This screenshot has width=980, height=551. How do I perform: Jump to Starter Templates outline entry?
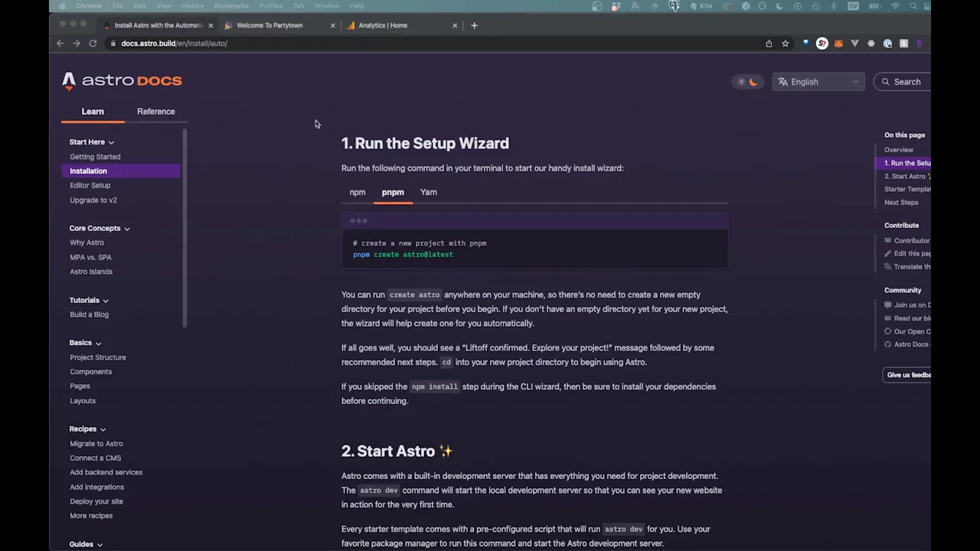[x=907, y=190]
